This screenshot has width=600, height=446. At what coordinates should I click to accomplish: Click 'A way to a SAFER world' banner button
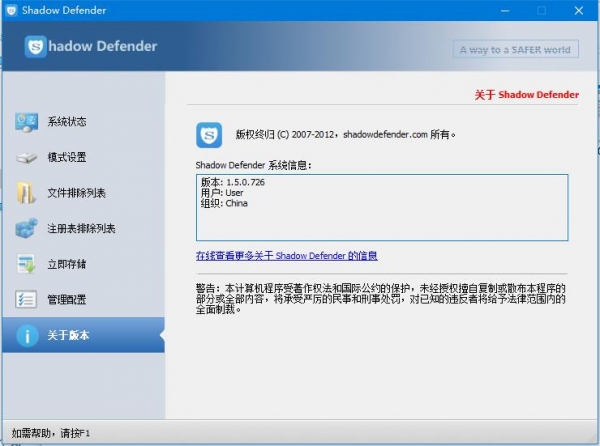click(x=515, y=49)
